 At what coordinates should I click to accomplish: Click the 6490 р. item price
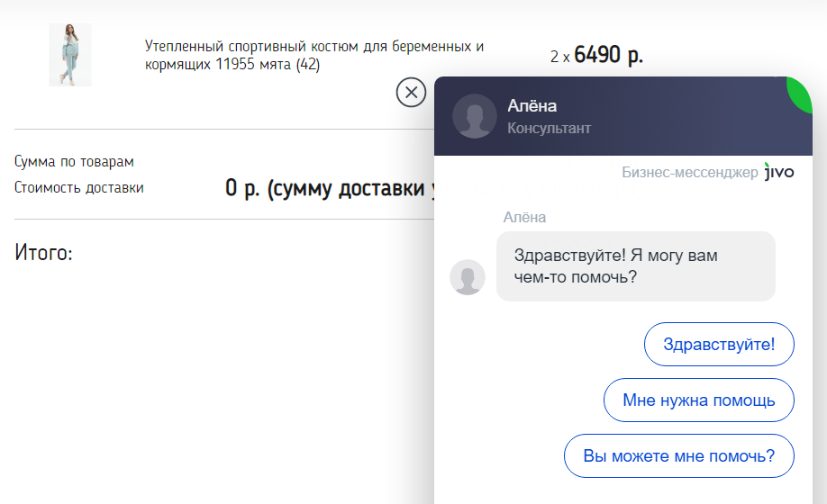click(609, 55)
